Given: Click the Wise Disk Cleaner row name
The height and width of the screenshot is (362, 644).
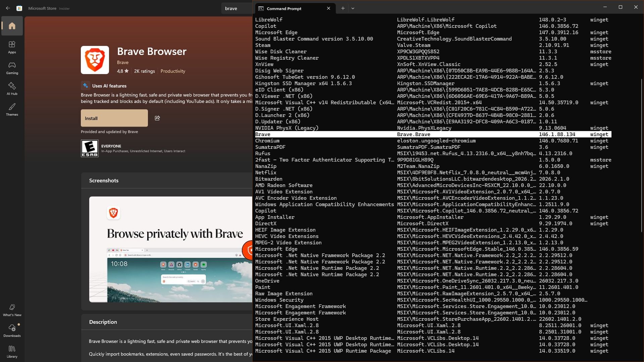Looking at the screenshot, I should click(x=281, y=52).
